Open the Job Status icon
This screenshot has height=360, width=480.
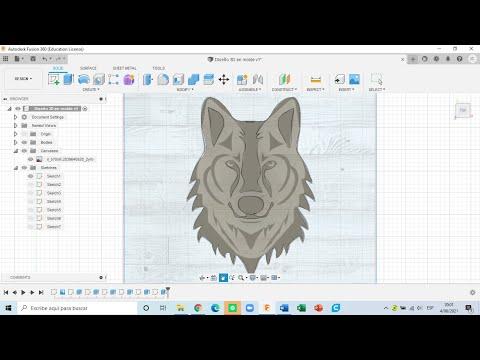point(424,59)
